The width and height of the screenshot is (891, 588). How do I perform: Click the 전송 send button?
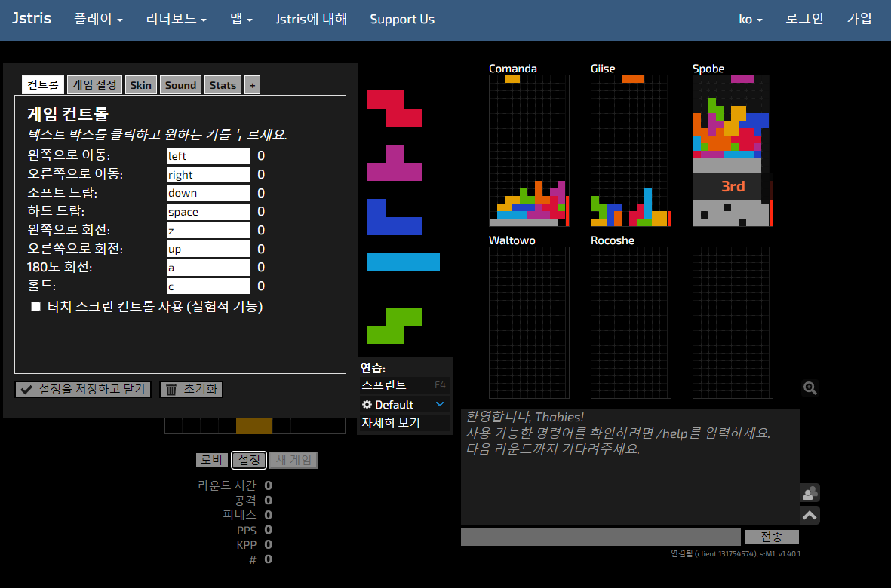tap(772, 537)
